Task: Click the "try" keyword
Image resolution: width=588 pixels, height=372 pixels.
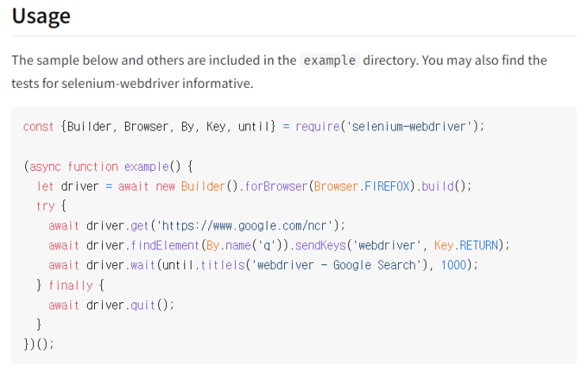Action: point(45,207)
